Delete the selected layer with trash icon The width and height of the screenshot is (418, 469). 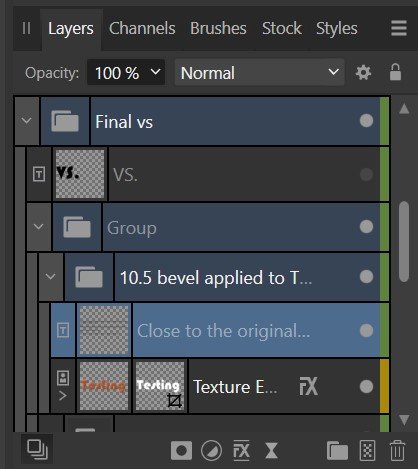397,451
